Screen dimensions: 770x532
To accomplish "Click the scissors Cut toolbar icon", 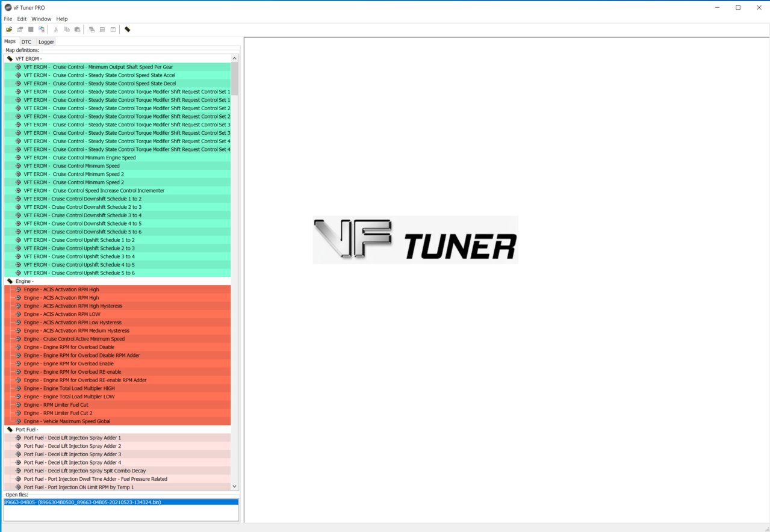I will (56, 29).
